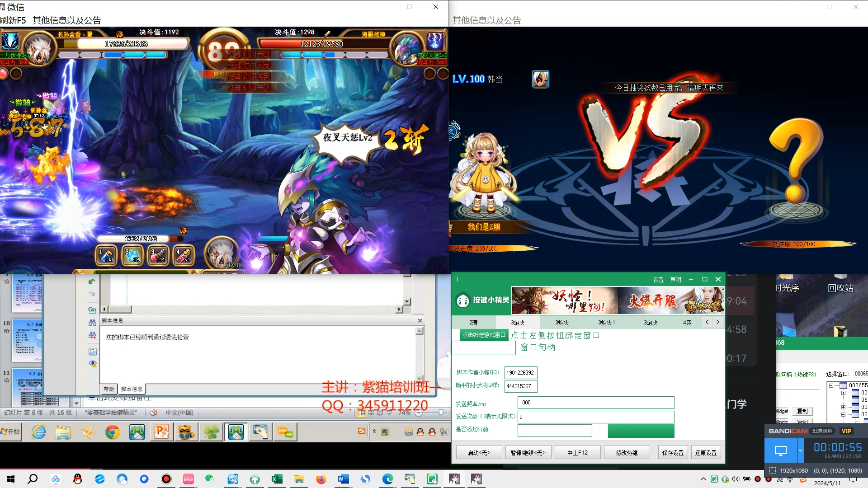Viewport: 868px width, 488px height.
Task: Click the 启动<无> button
Action: pos(479,452)
